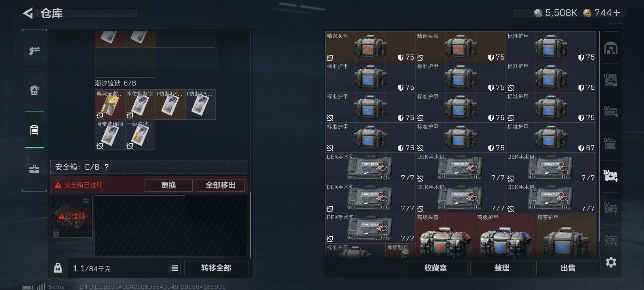Viewport: 644px width, 290px height.
Task: Expand the first top filter icon on the right sidebar
Action: tap(611, 48)
